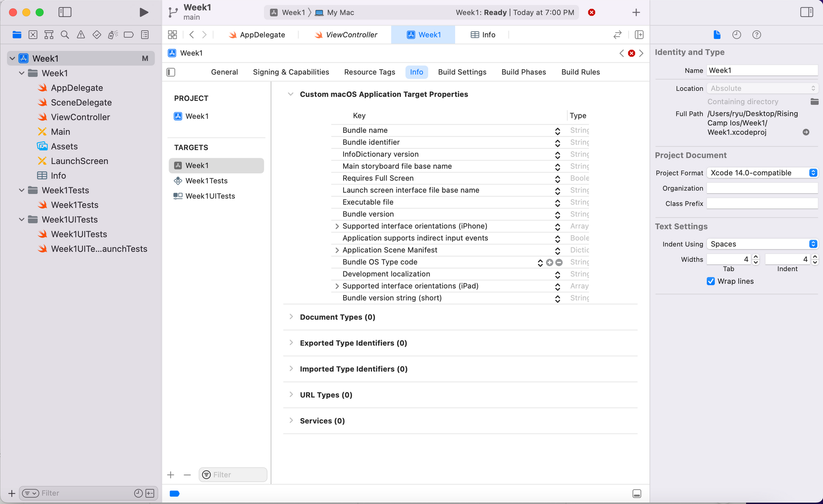The image size is (823, 504).
Task: Open Signing & Capabilities tab
Action: [x=291, y=72]
